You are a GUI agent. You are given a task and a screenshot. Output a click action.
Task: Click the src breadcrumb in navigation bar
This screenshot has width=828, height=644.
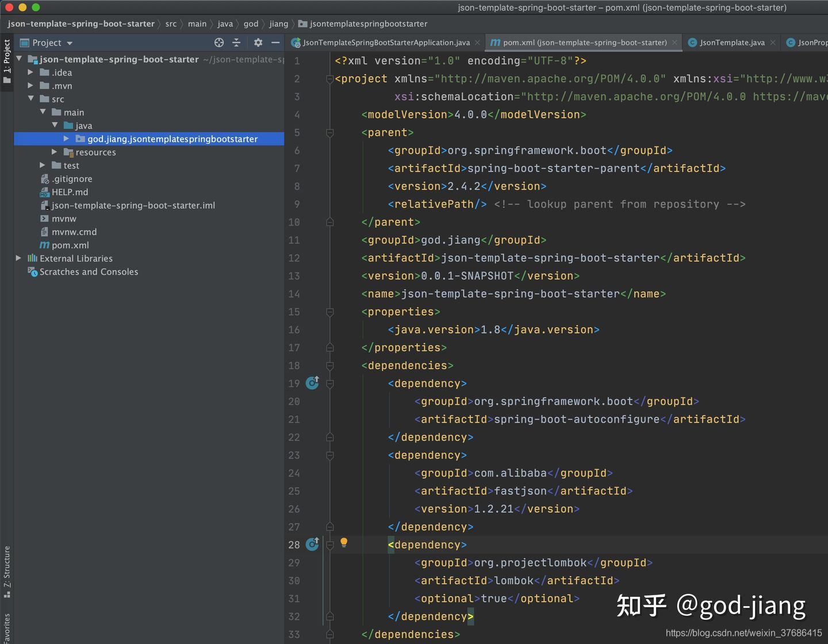pyautogui.click(x=171, y=24)
